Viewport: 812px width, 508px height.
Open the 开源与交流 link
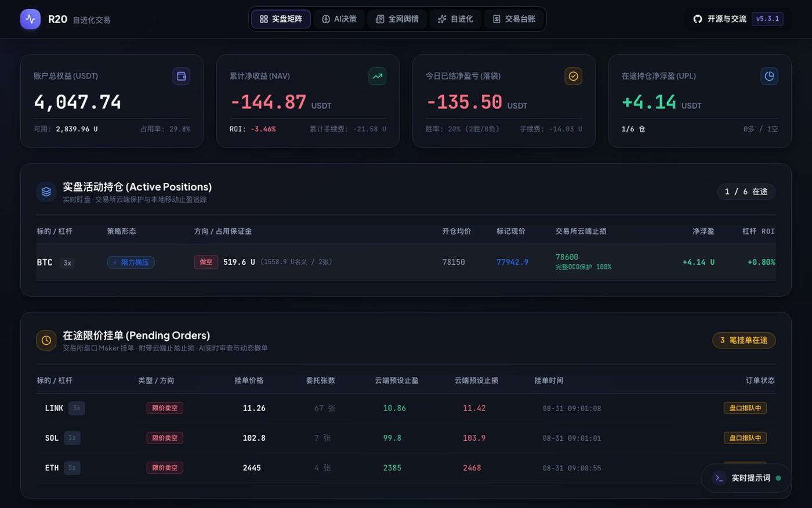(720, 19)
